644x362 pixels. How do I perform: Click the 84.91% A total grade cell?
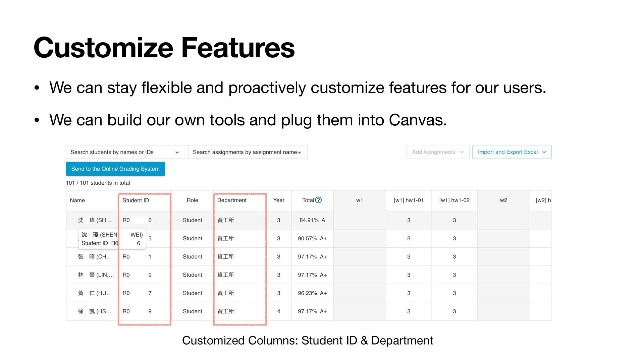[x=312, y=220]
